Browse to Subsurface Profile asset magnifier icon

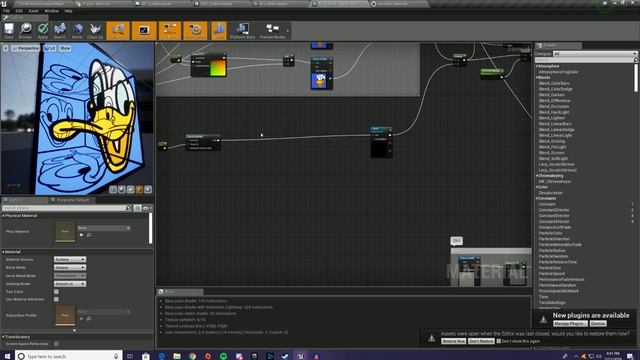(89, 318)
